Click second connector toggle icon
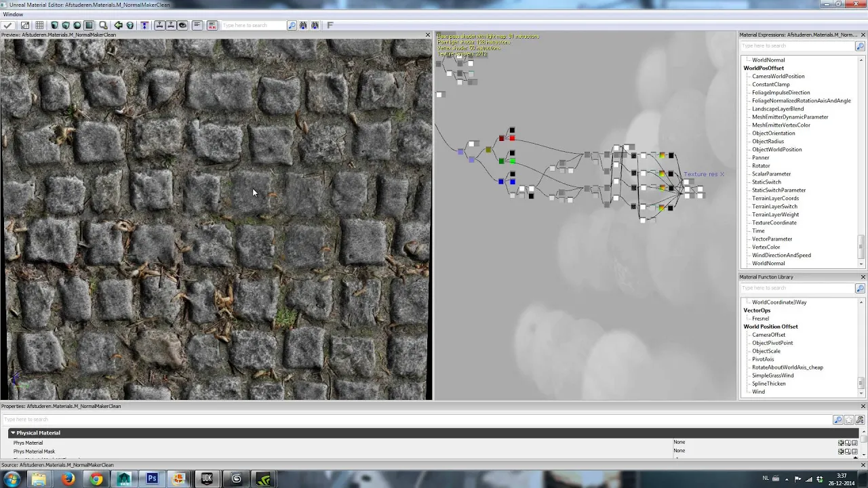The height and width of the screenshot is (488, 868). pos(171,25)
